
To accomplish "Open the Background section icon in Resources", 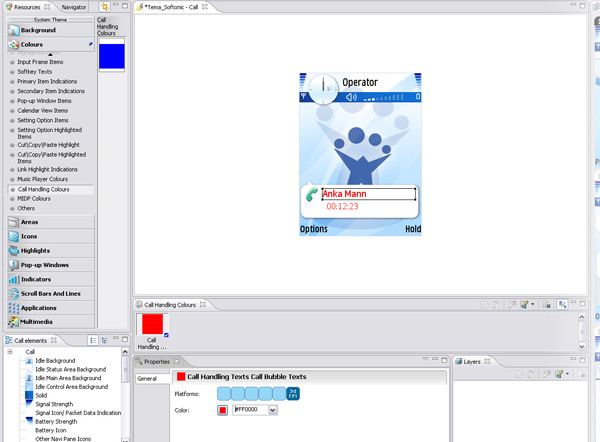I will (13, 30).
